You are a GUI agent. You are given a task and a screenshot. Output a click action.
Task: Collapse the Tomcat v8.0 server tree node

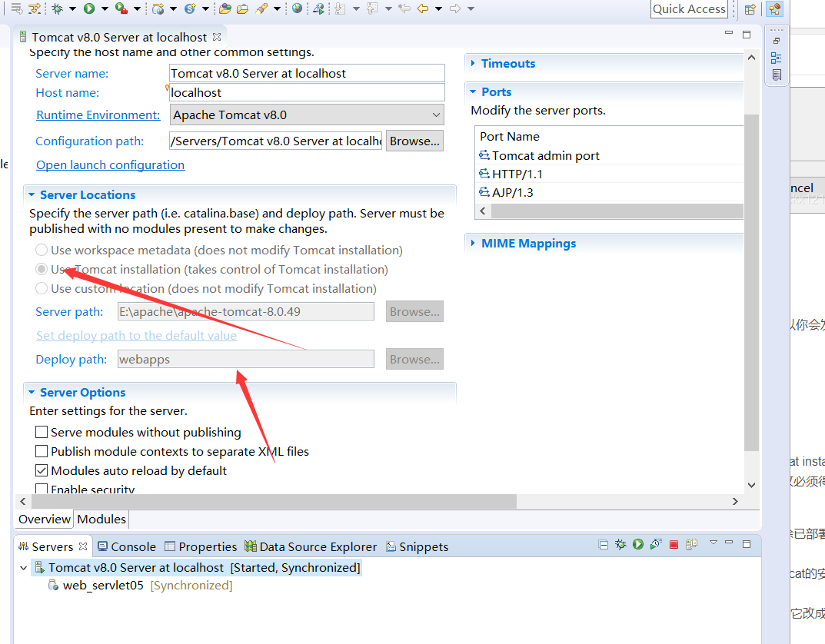tap(24, 568)
